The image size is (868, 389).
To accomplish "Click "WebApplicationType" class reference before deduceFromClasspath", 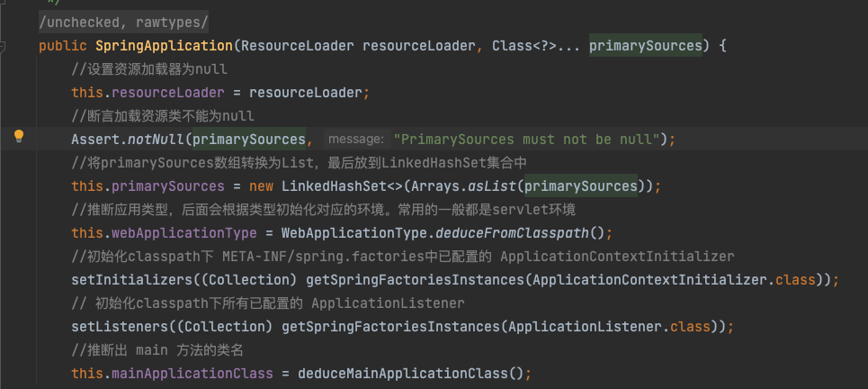I will (x=354, y=232).
